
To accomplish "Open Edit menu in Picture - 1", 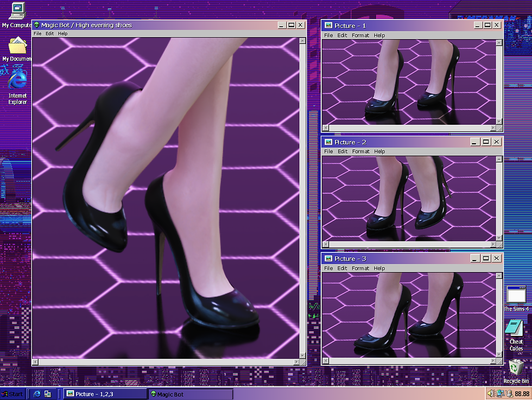I will (x=342, y=35).
